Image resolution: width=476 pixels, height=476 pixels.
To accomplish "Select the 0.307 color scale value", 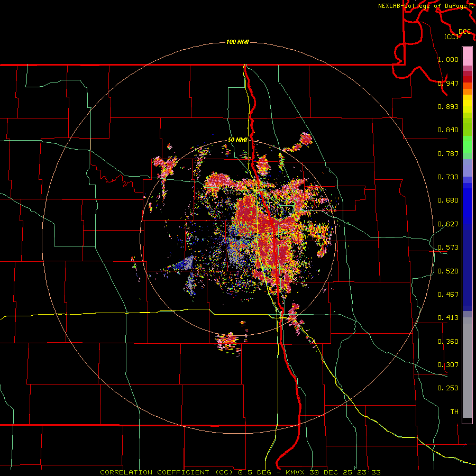I will 448,365.
